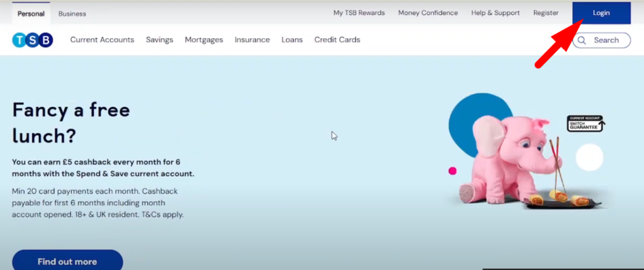Click the Find out more button
This screenshot has width=644, height=270.
click(67, 261)
